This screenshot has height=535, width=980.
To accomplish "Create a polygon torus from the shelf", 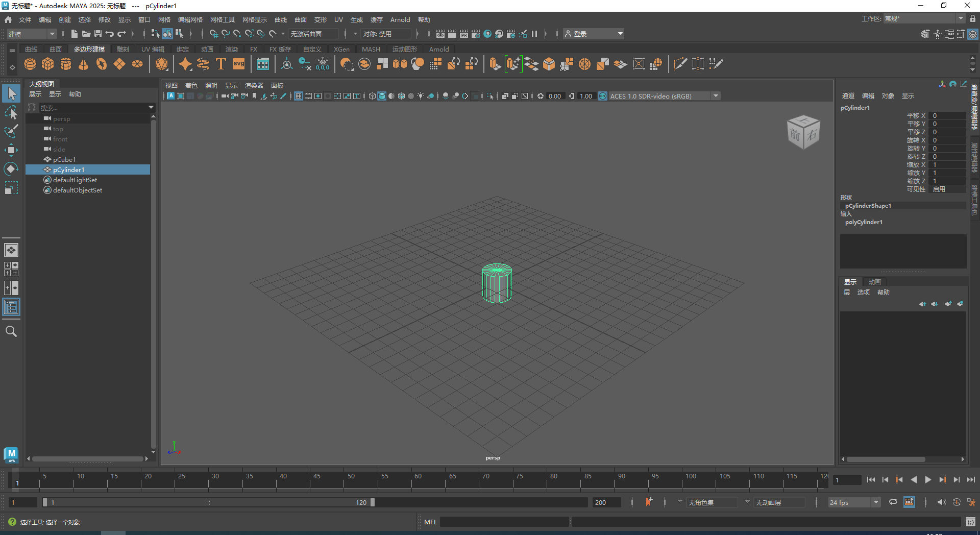I will [101, 64].
